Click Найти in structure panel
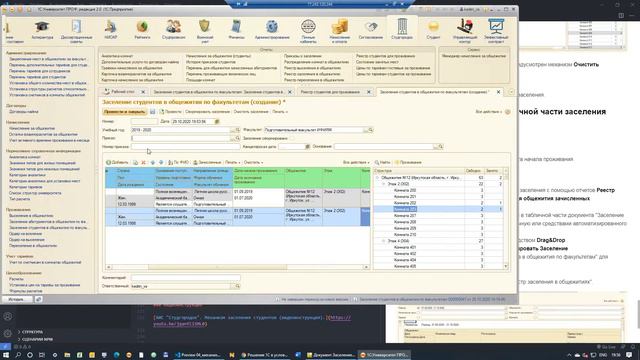The width and height of the screenshot is (640, 360). (382, 162)
